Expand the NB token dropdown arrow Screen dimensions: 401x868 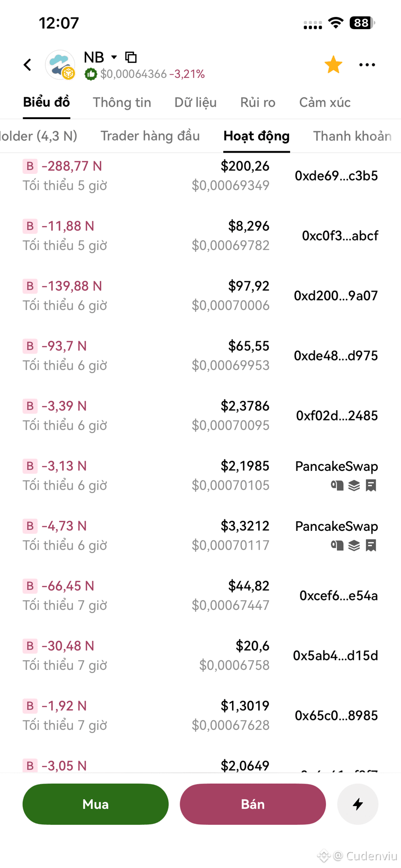(x=114, y=57)
